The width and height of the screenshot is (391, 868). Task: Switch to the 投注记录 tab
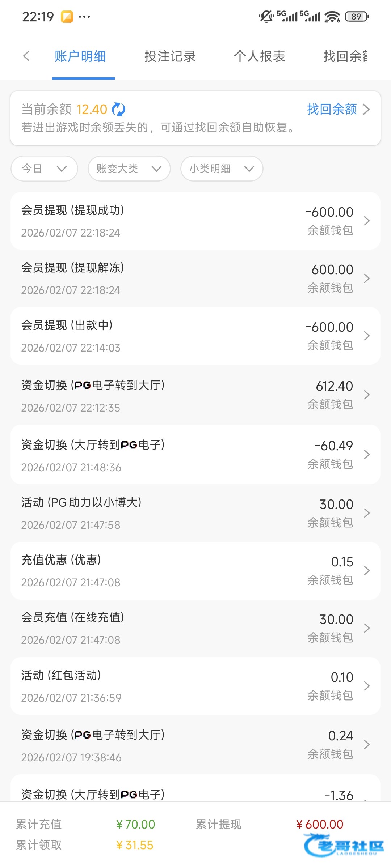click(x=170, y=56)
